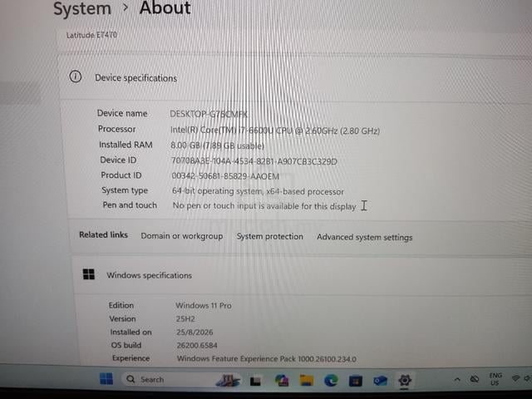Click the Installed RAM label

click(x=126, y=145)
